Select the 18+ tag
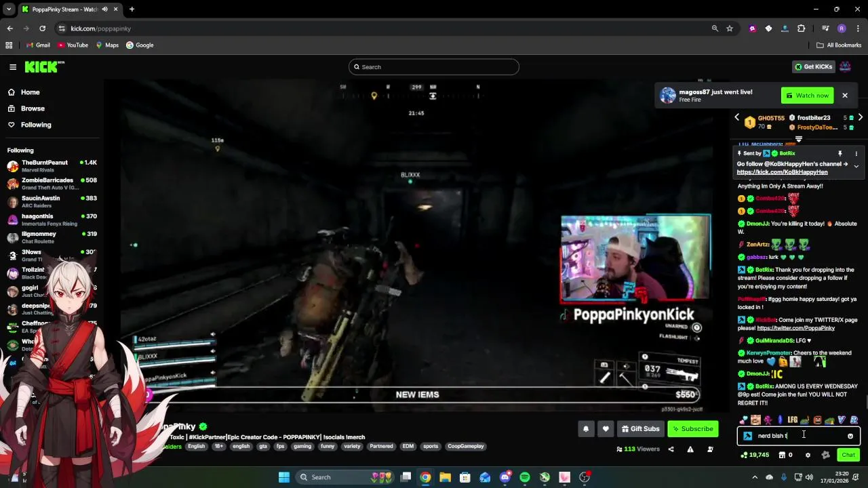Image resolution: width=868 pixels, height=488 pixels. 218,447
